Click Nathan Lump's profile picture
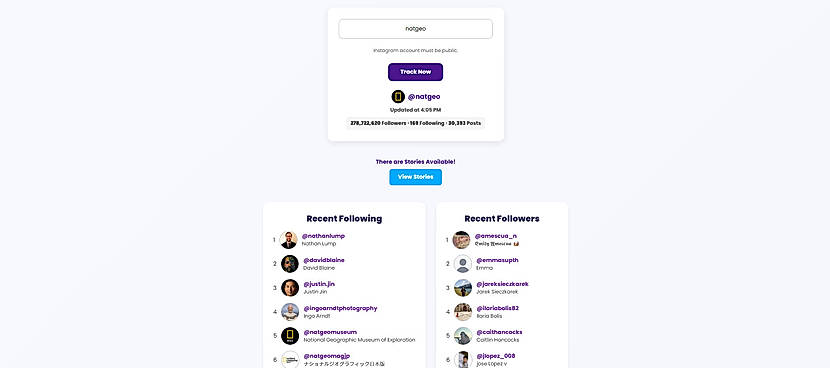Screen dimensions: 830x368 click(x=288, y=240)
